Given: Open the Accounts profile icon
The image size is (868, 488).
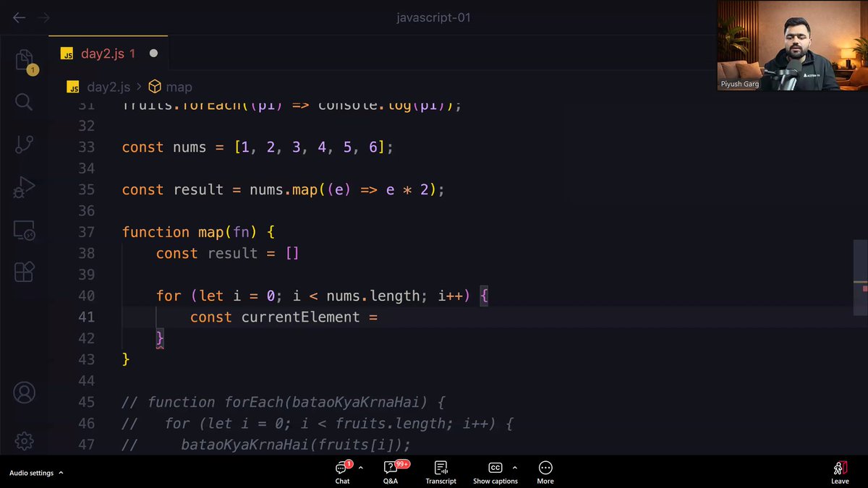Looking at the screenshot, I should pyautogui.click(x=24, y=393).
